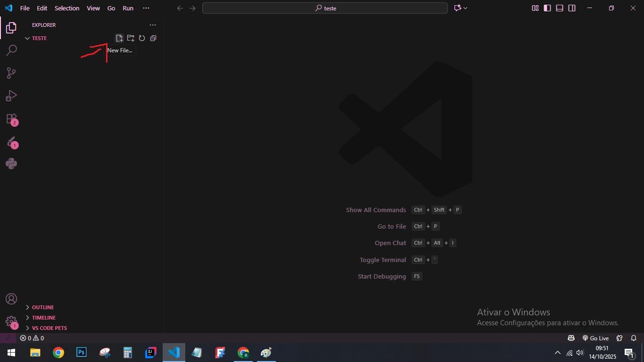The image size is (644, 362).
Task: Click the icon between Go Live and bell
Action: coord(619,338)
